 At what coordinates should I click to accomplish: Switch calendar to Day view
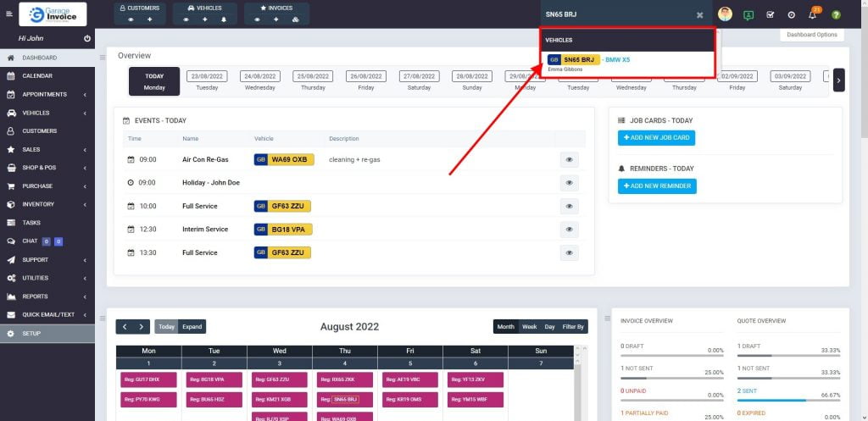(549, 327)
